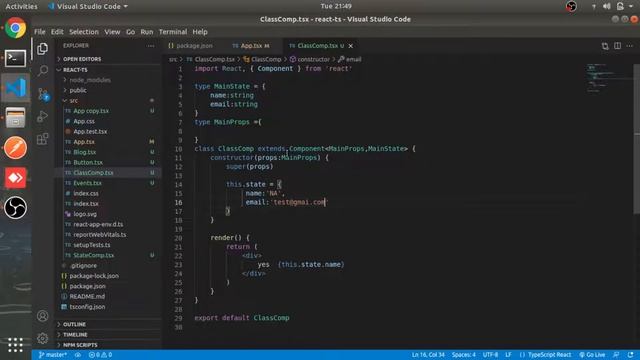Open the Selection menu
The width and height of the screenshot is (640, 360).
click(84, 32)
